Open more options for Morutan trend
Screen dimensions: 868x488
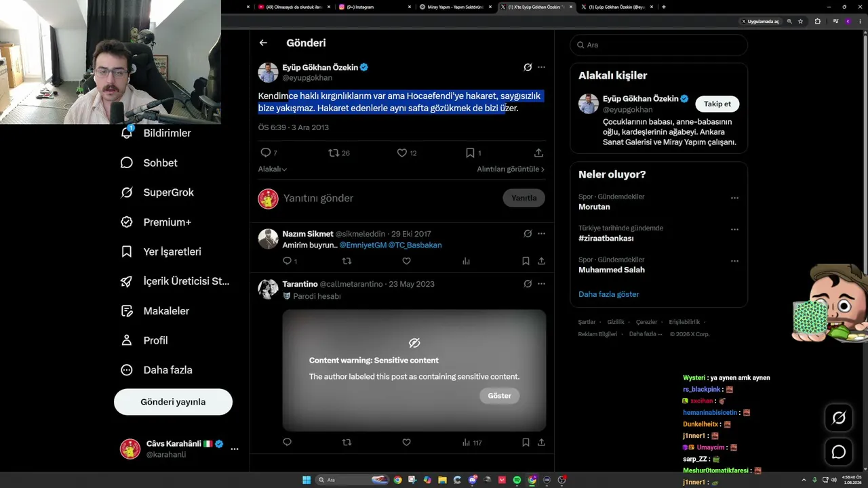(734, 198)
